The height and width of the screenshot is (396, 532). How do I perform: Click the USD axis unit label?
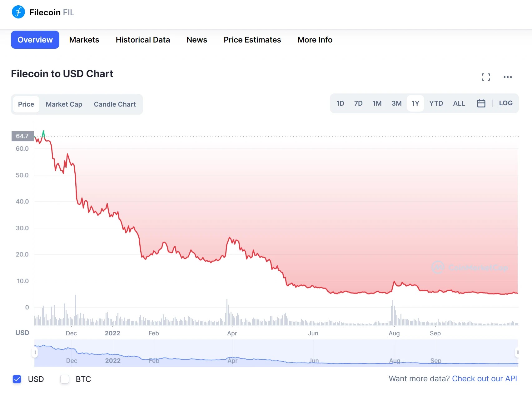(x=22, y=333)
